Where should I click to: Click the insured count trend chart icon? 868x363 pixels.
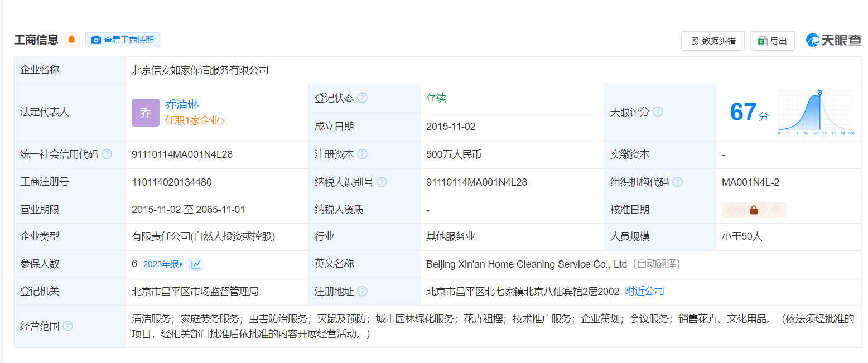[x=196, y=264]
